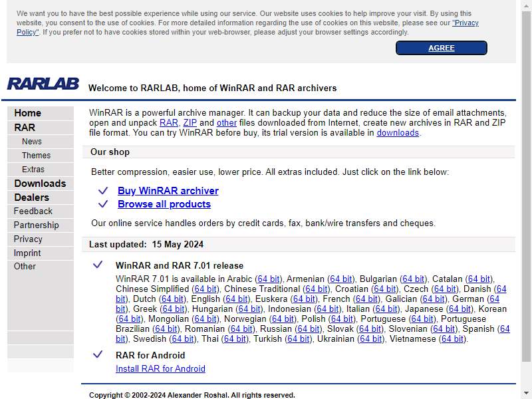Download the Slovak 64 bit version
Image resolution: width=532 pixels, height=399 pixels.
pyautogui.click(x=370, y=329)
